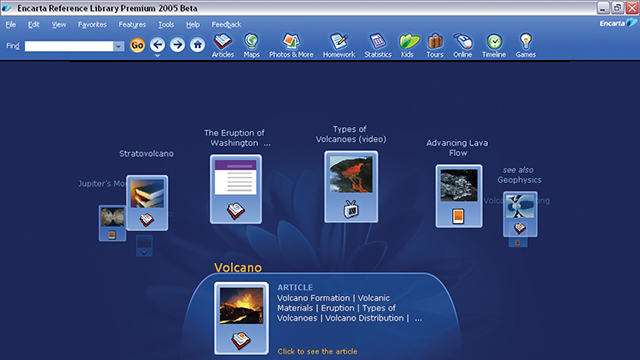Click the Types of Volcanoes (video) label
Viewport: 640px width, 360px height.
pyautogui.click(x=351, y=134)
